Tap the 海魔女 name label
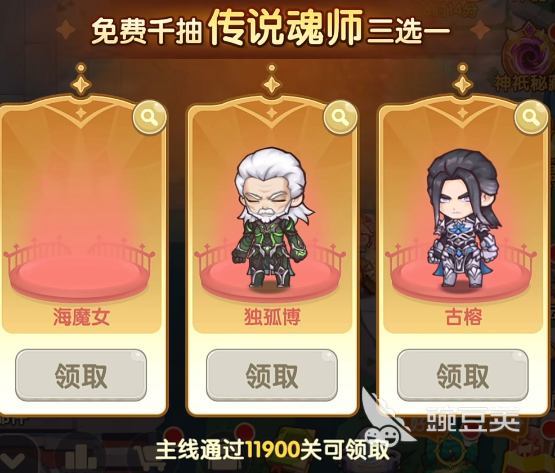This screenshot has height=473, width=555. (x=81, y=317)
